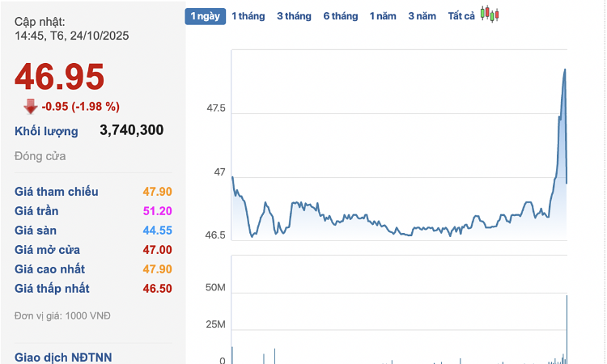Viewport: 607px width, 364px height.
Task: Click the change value -0.95 (-1.98 %)
Action: pyautogui.click(x=80, y=107)
